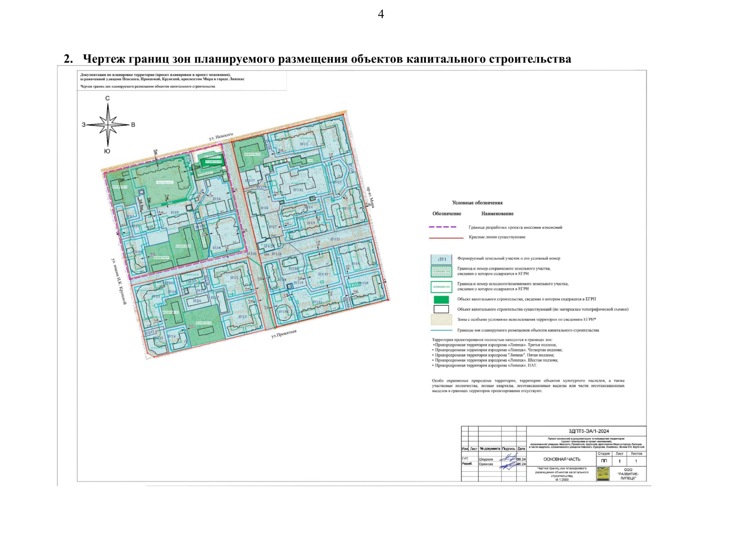Click the empty white rectangle legend symbol
The image size is (756, 535).
pos(441,309)
